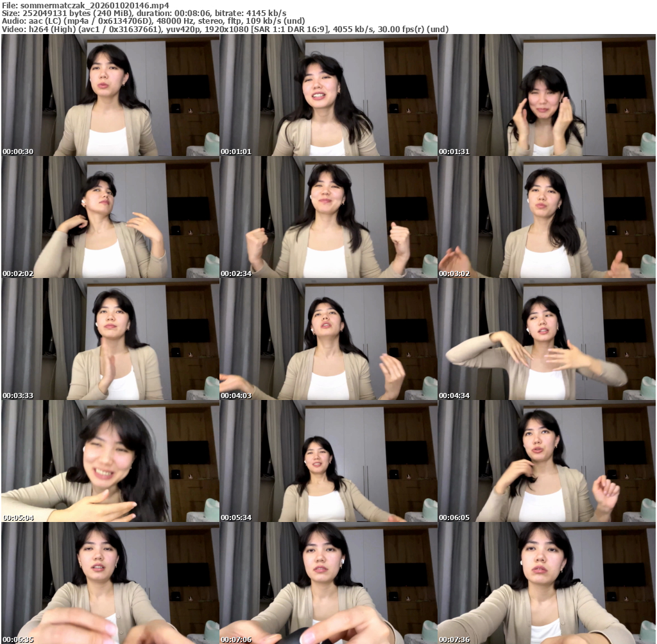This screenshot has height=644, width=657.
Task: Select the thumbnail frame stamped 00:05:34
Action: coord(328,461)
